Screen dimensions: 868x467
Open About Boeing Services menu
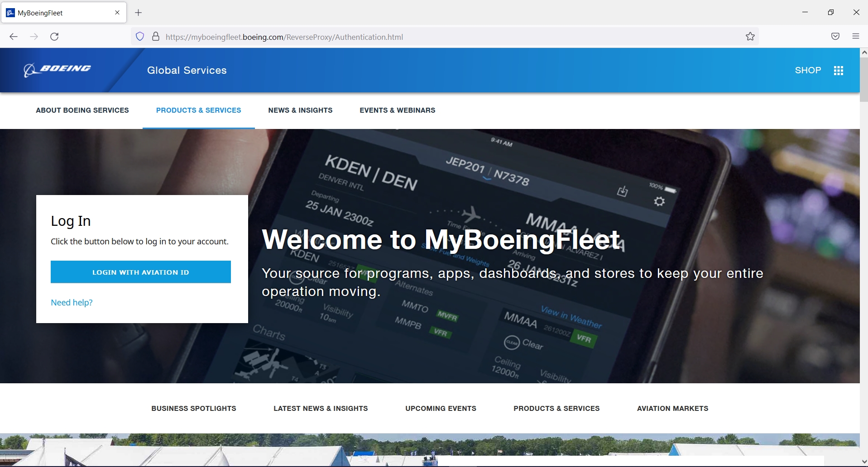(x=82, y=110)
